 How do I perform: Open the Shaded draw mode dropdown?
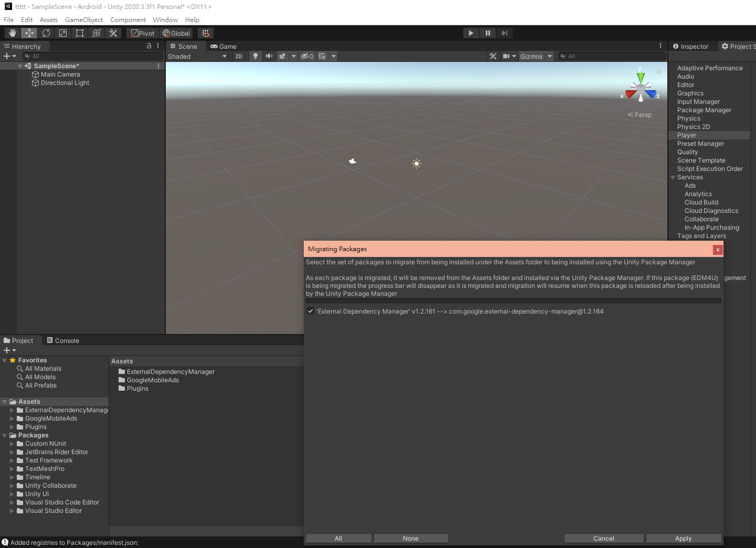point(197,56)
